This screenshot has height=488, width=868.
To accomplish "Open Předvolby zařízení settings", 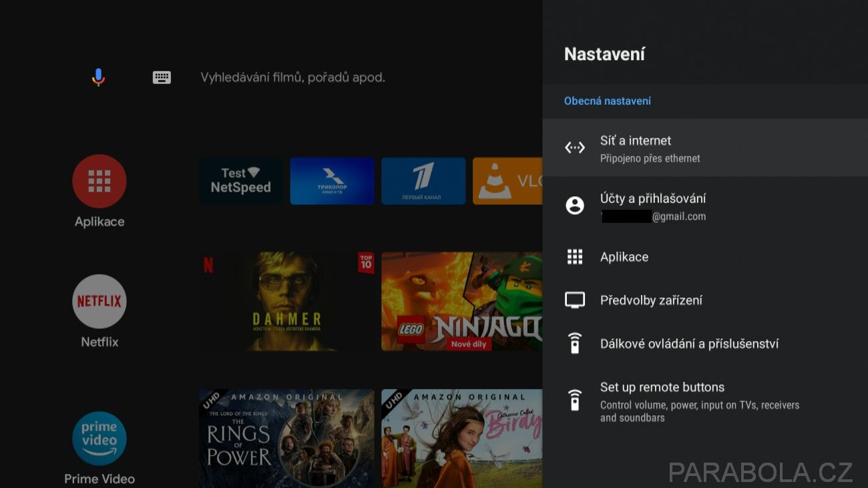I will click(x=705, y=300).
